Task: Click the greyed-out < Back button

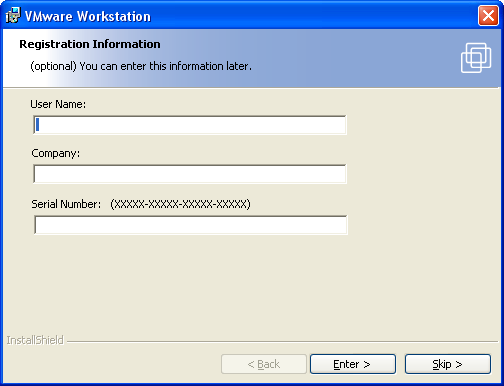Action: coord(264,364)
